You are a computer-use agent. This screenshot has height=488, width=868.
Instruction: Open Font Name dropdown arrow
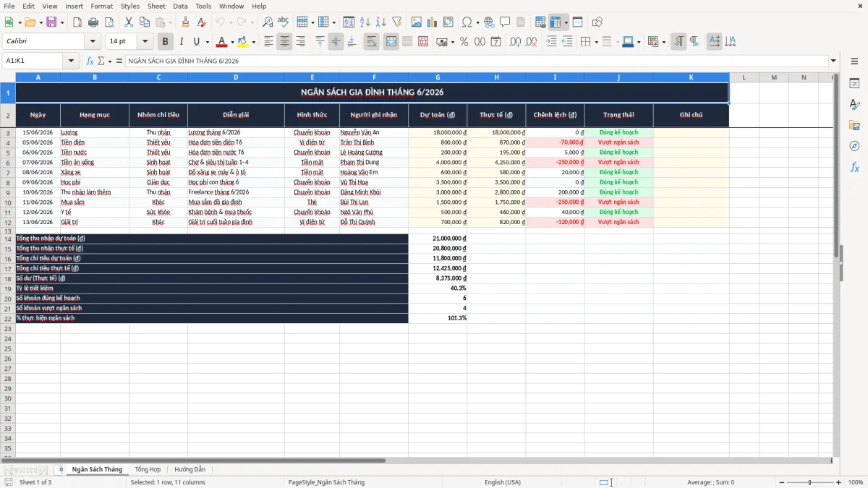point(93,42)
